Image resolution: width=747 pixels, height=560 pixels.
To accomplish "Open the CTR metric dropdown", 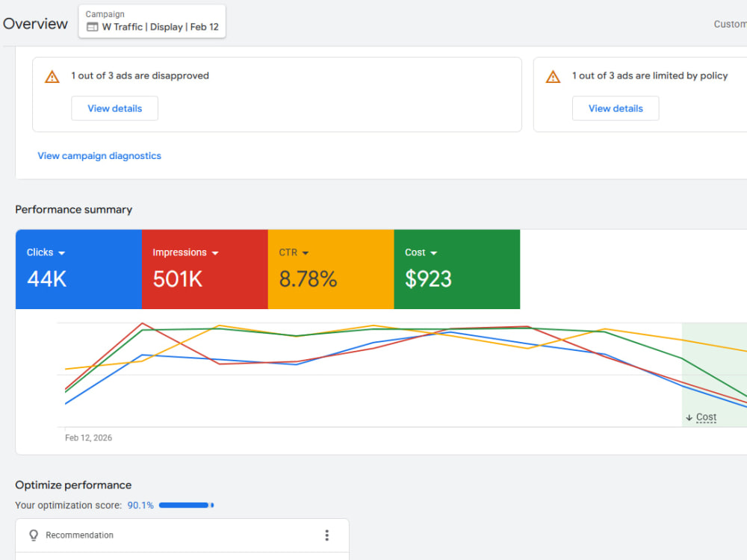I will click(x=294, y=252).
